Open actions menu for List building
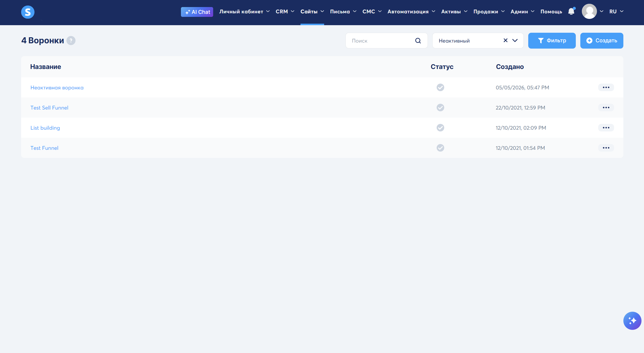The width and height of the screenshot is (644, 353). pyautogui.click(x=606, y=128)
